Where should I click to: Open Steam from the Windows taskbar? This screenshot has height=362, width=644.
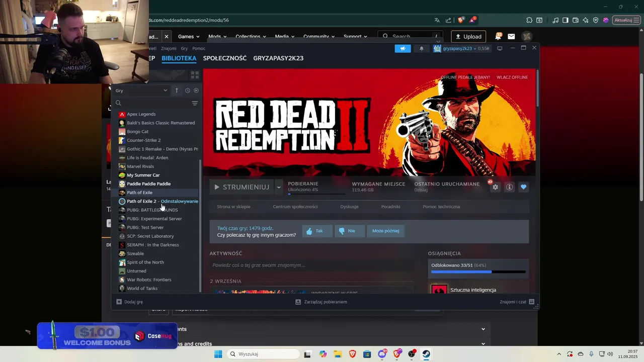(x=426, y=354)
